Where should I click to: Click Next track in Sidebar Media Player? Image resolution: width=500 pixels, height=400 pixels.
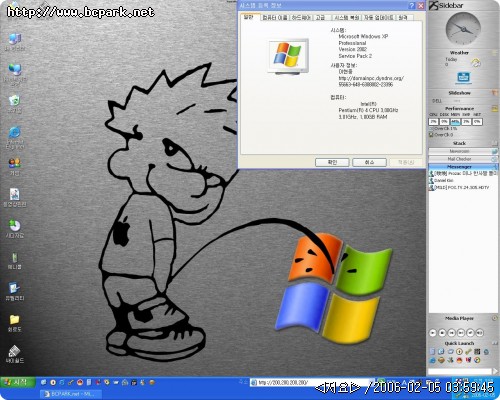point(461,333)
